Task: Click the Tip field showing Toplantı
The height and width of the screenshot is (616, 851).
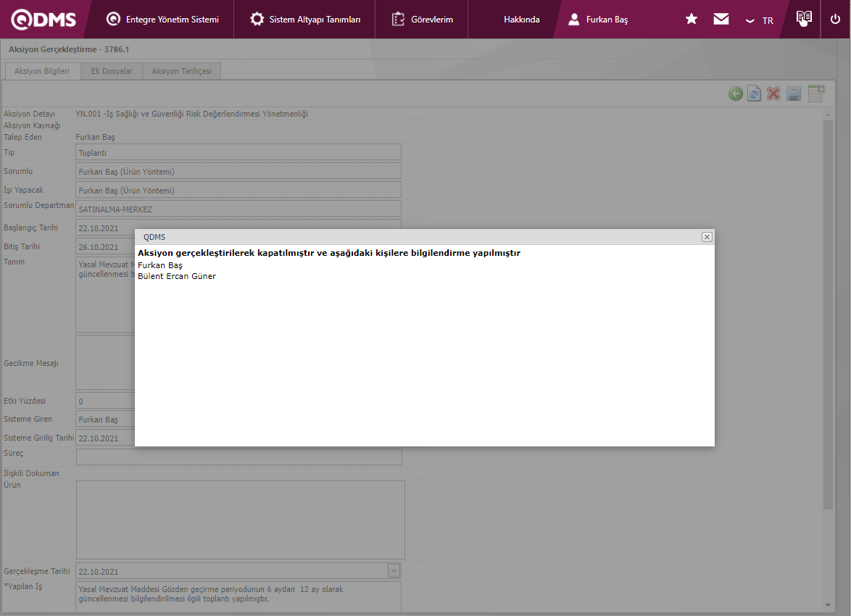Action: tap(238, 152)
